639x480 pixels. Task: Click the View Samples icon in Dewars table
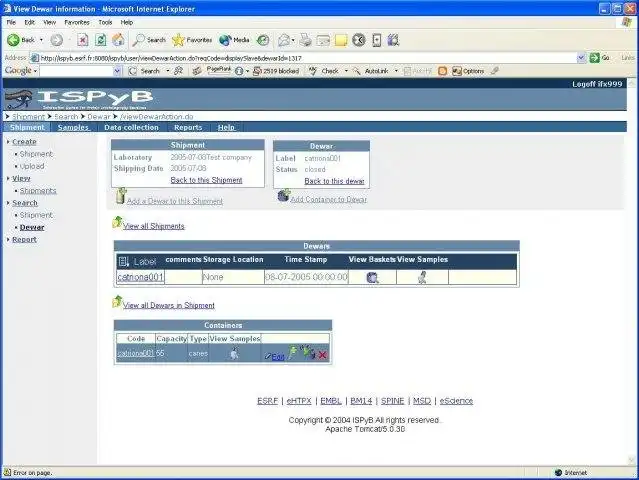(423, 277)
